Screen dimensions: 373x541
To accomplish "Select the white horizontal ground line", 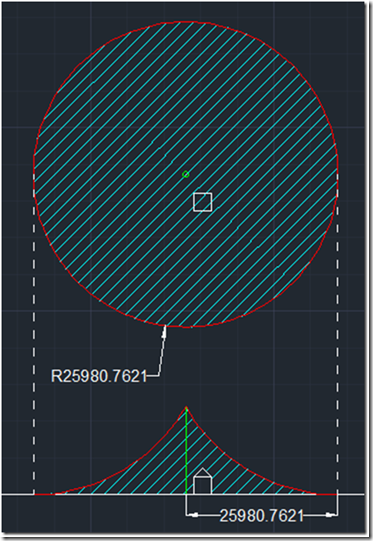I will (x=183, y=494).
